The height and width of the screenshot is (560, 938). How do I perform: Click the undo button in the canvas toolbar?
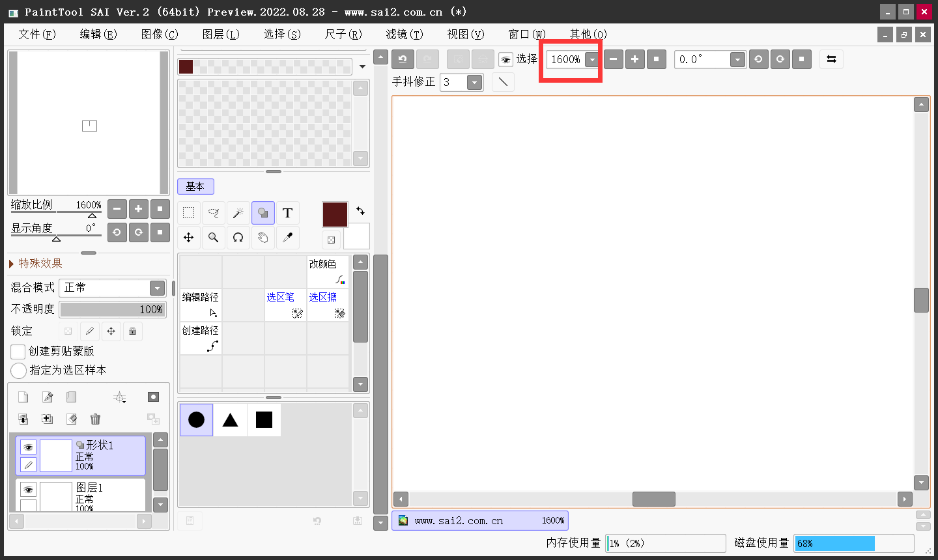(403, 59)
